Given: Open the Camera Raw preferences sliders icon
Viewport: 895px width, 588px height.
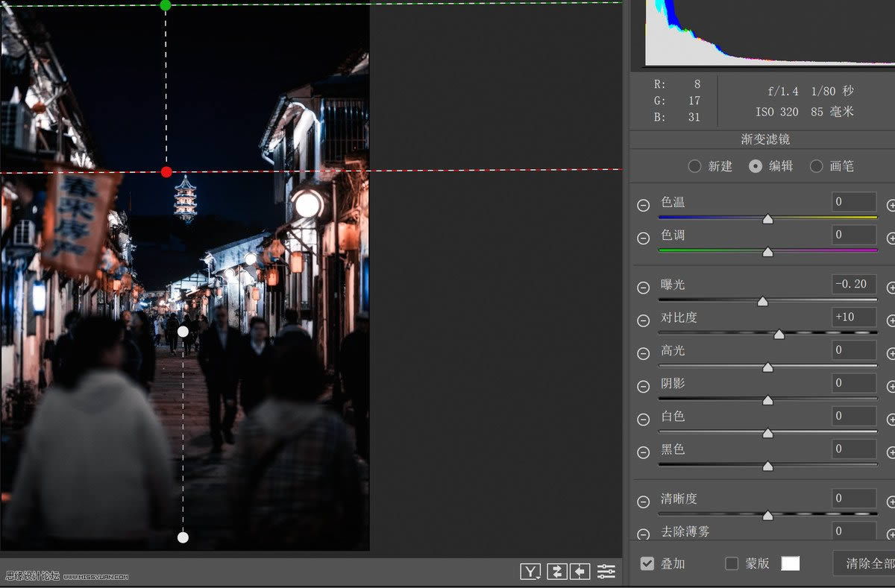Looking at the screenshot, I should pyautogui.click(x=606, y=570).
